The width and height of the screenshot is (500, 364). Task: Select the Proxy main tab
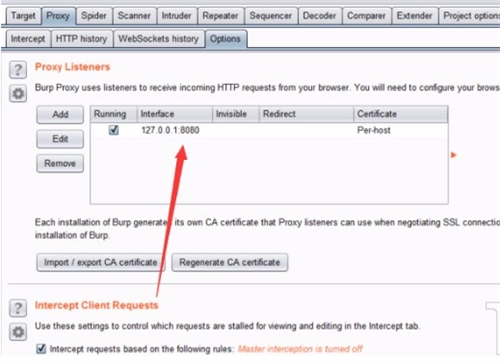click(58, 16)
